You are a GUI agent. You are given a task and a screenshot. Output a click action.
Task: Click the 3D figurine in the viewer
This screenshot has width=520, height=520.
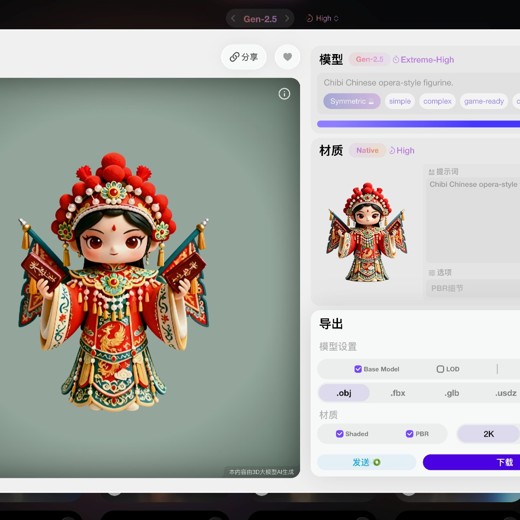[113, 282]
